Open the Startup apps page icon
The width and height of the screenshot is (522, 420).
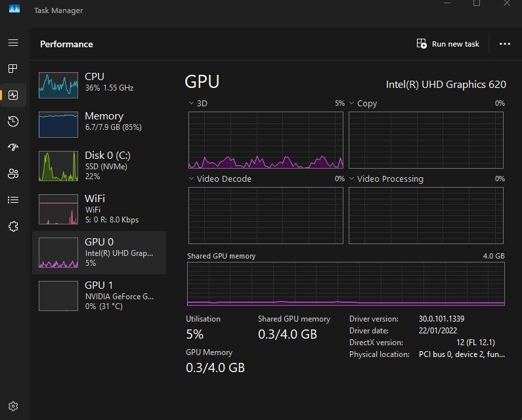[x=13, y=147]
